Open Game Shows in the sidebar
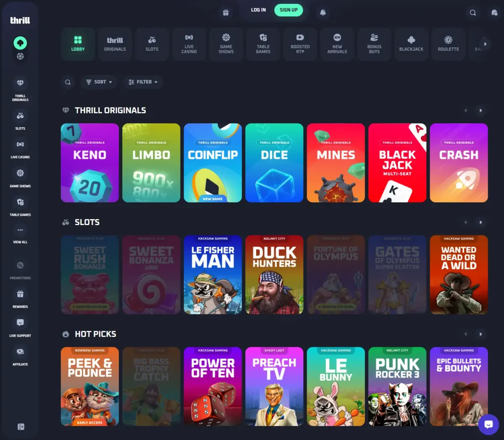 click(20, 178)
